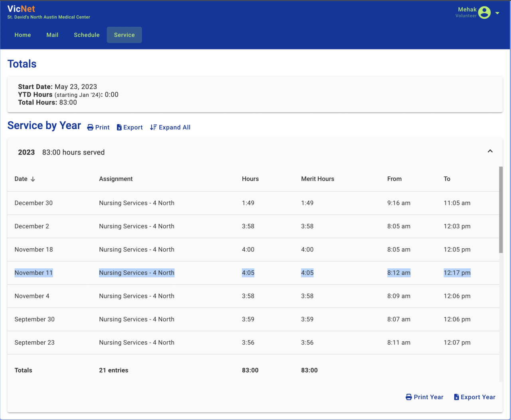
Task: Click the service table vertical scrollbar
Action: 501,210
